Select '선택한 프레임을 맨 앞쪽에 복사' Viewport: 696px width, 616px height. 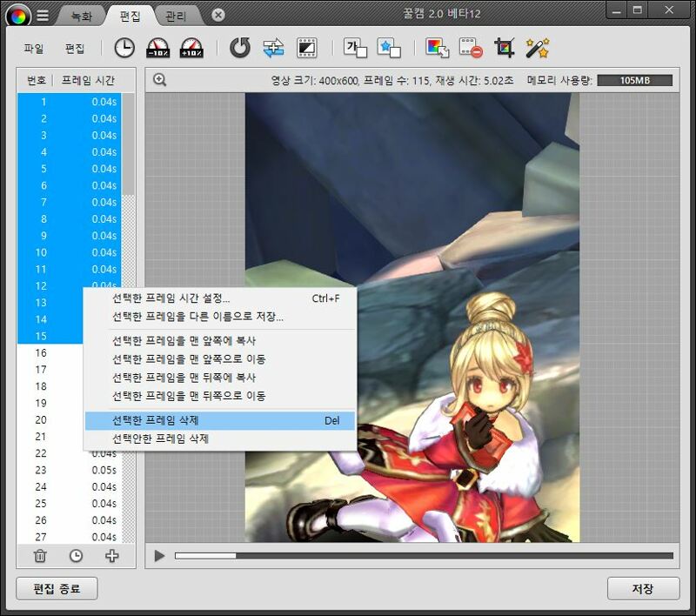220,341
